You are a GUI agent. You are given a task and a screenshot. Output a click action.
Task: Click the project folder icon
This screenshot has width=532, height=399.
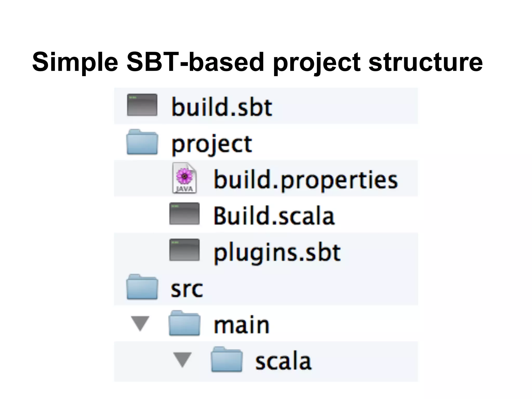click(142, 142)
